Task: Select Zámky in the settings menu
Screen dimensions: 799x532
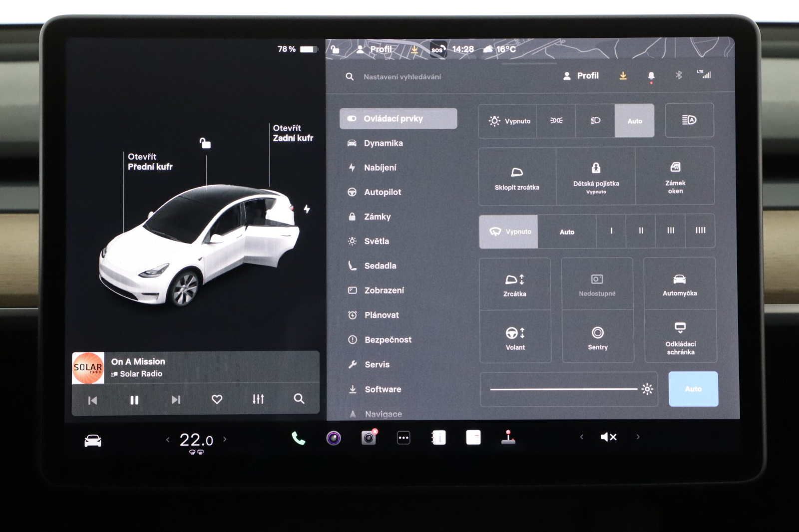Action: click(x=377, y=217)
